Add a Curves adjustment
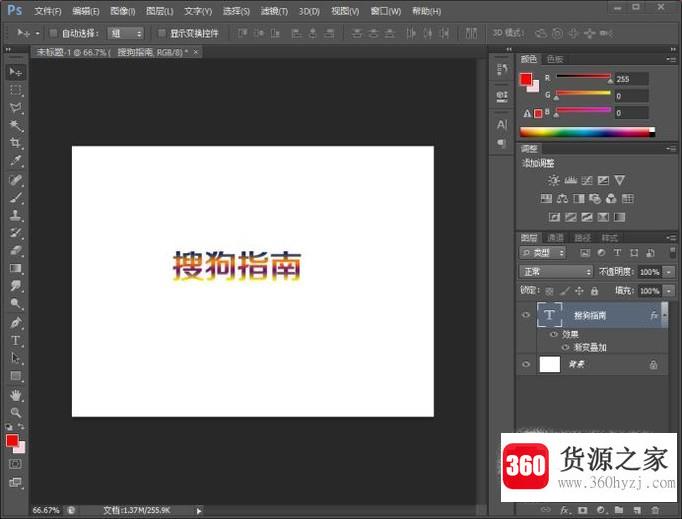Image resolution: width=682 pixels, height=519 pixels. pos(587,180)
